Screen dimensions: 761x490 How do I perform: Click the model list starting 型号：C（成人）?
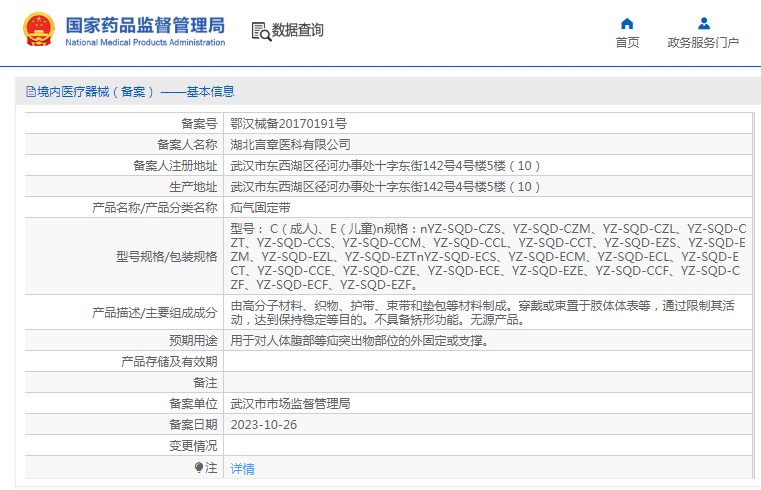(x=488, y=257)
